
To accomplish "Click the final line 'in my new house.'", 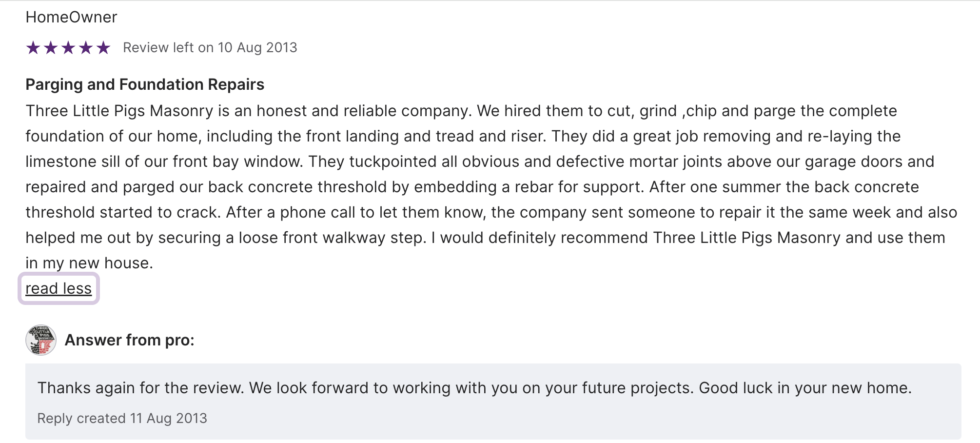I will 89,263.
